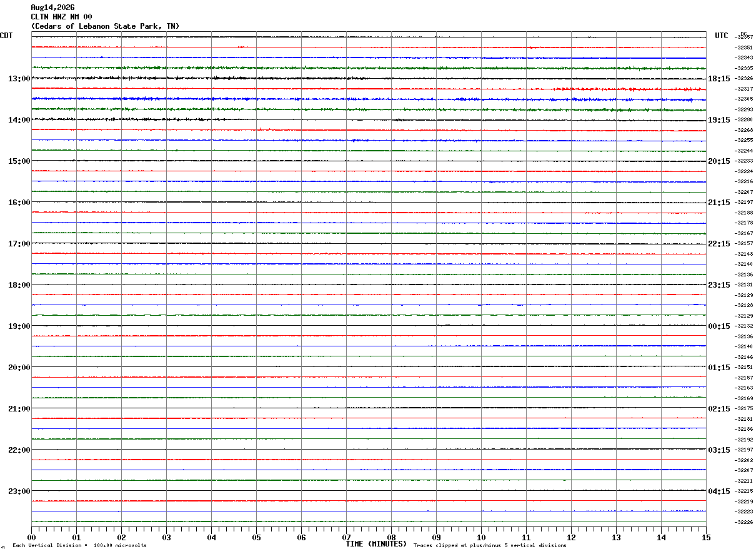This screenshot has height=554, width=756.
Task: Click the DC offset value -32146
Action: pos(744,357)
